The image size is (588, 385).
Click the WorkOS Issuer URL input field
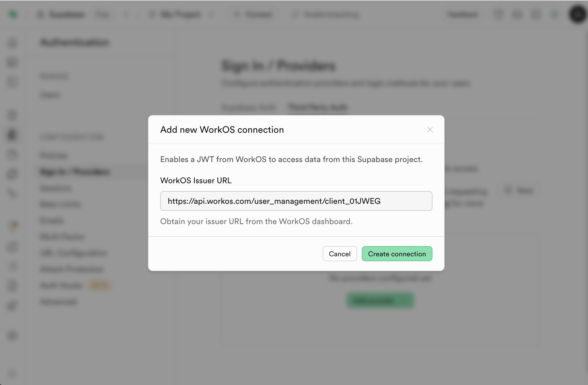point(296,201)
